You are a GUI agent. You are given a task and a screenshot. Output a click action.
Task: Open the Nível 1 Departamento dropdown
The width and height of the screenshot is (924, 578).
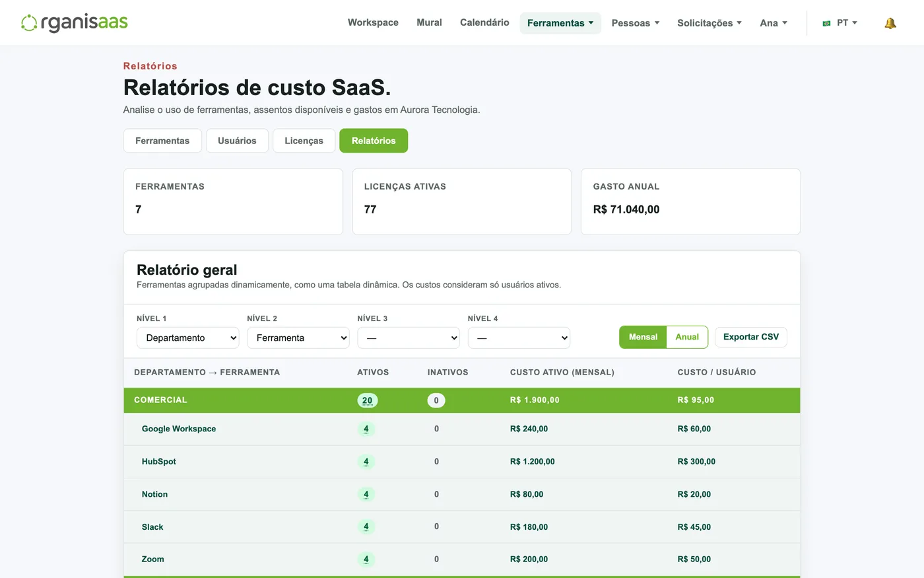188,338
